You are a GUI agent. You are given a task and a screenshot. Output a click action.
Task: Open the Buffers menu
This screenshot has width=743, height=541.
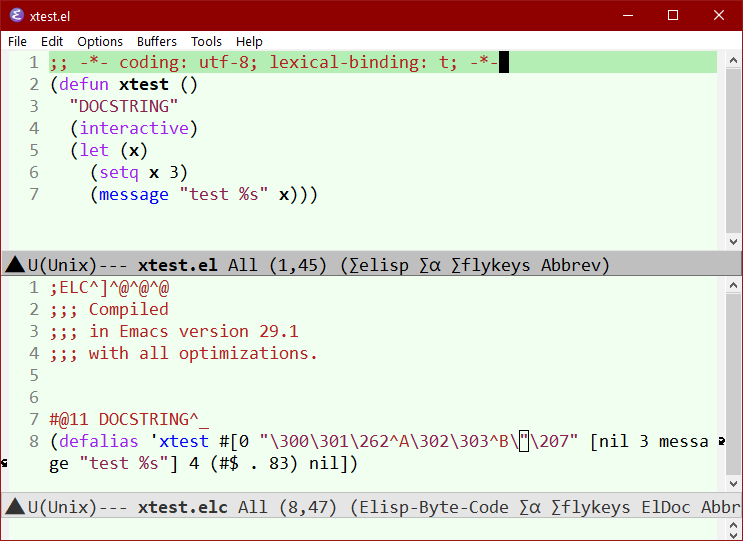point(157,42)
